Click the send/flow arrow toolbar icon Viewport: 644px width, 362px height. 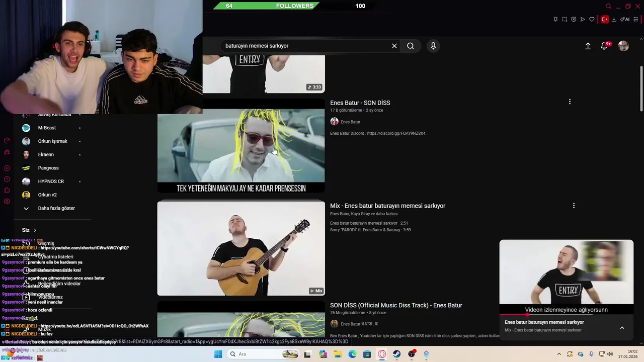point(583,19)
